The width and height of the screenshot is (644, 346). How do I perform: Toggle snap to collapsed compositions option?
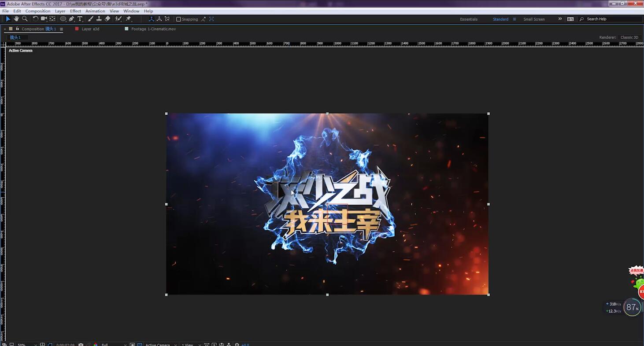pos(211,19)
